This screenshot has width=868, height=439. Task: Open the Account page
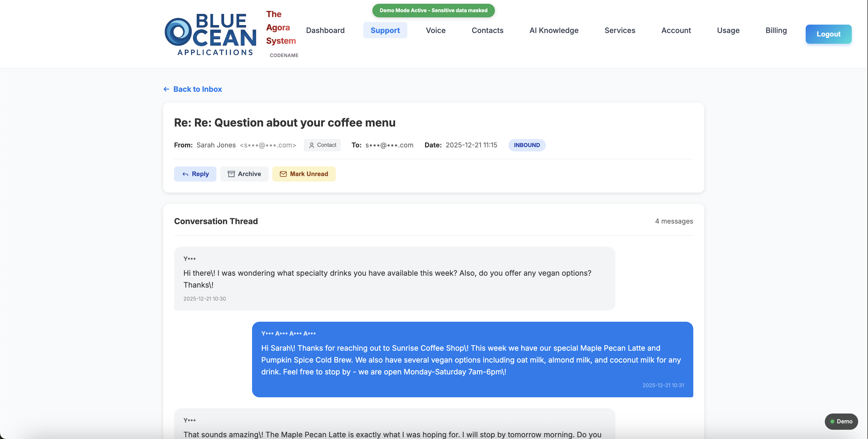[676, 30]
